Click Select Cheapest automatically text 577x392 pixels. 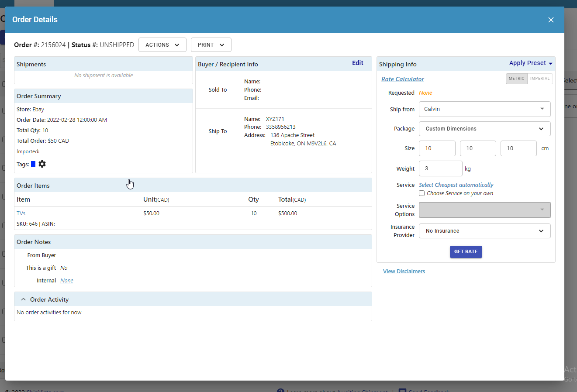(x=456, y=185)
